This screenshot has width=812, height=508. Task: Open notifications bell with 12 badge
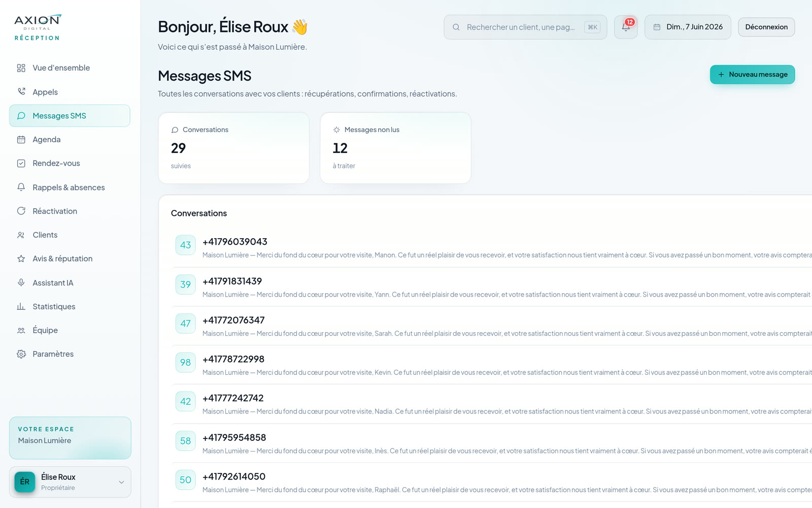click(626, 27)
